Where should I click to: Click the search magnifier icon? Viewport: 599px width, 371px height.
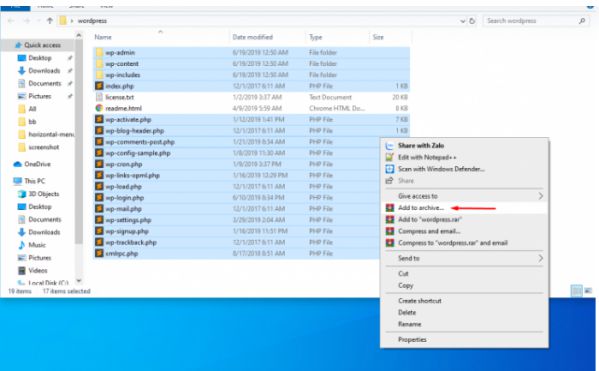[582, 21]
